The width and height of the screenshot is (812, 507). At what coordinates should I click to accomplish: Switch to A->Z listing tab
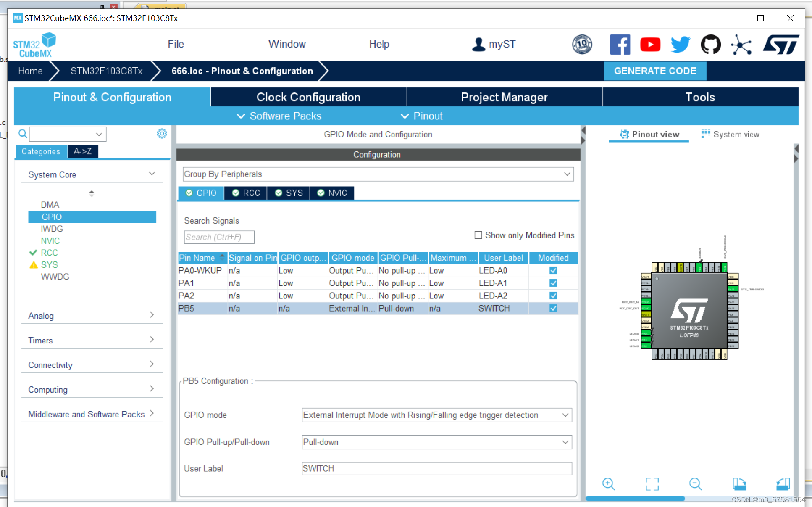coord(83,151)
